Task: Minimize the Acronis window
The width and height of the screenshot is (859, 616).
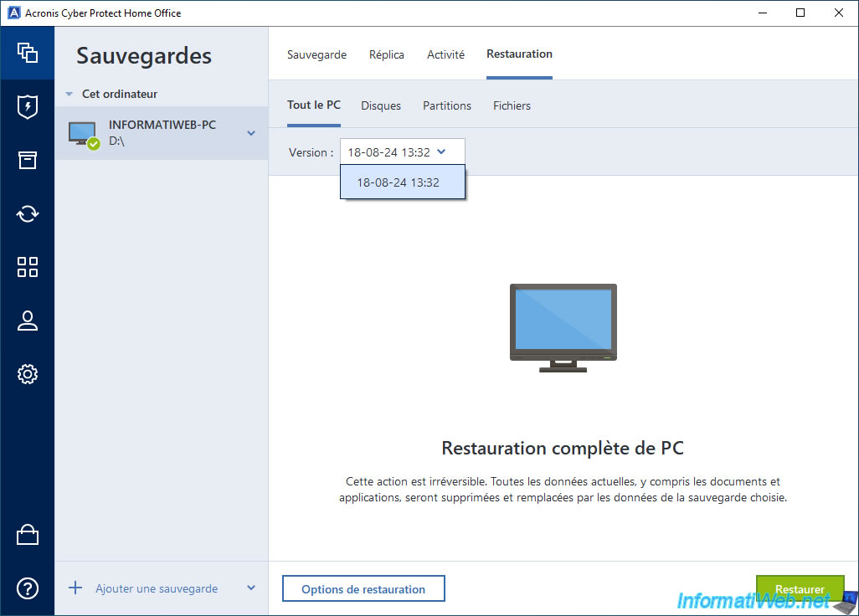Action: pos(763,13)
